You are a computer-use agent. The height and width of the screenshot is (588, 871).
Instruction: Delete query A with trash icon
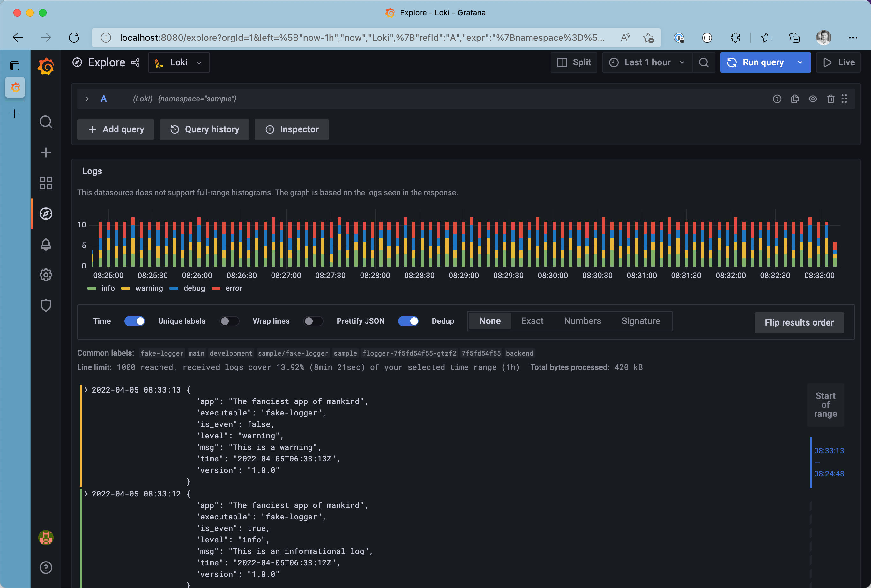(830, 99)
